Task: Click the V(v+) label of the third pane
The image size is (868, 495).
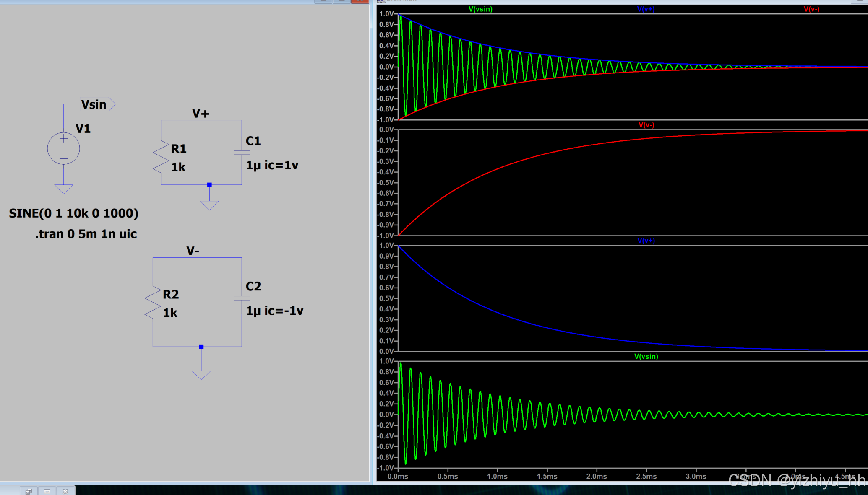Action: click(646, 241)
